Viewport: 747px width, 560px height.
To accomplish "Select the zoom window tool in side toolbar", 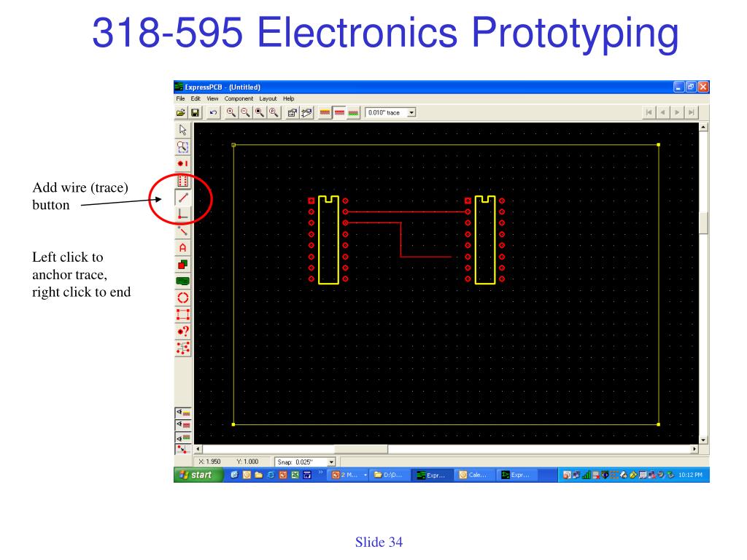I will coord(183,147).
